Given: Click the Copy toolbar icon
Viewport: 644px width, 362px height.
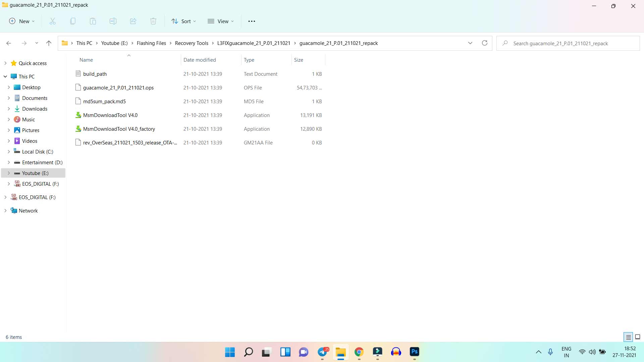Looking at the screenshot, I should pyautogui.click(x=73, y=21).
